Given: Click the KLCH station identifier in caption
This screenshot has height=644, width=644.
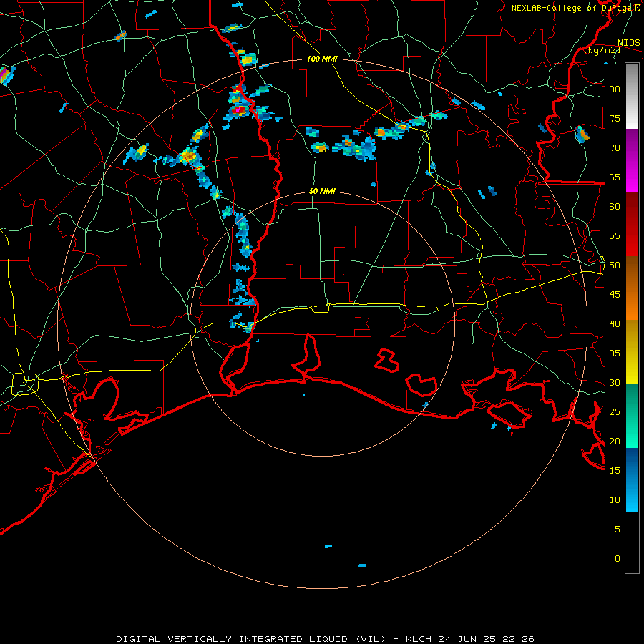Looking at the screenshot, I should (x=419, y=639).
